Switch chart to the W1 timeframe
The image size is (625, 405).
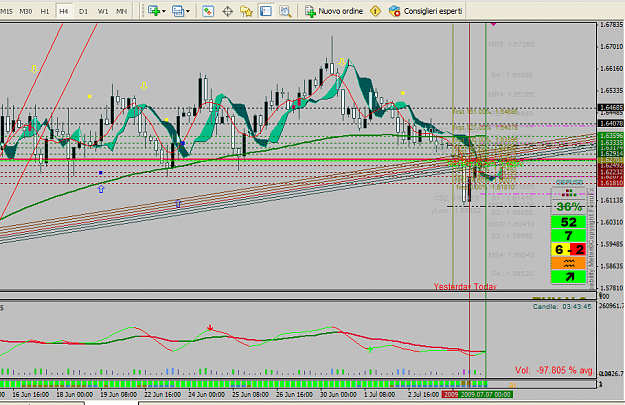[x=103, y=11]
